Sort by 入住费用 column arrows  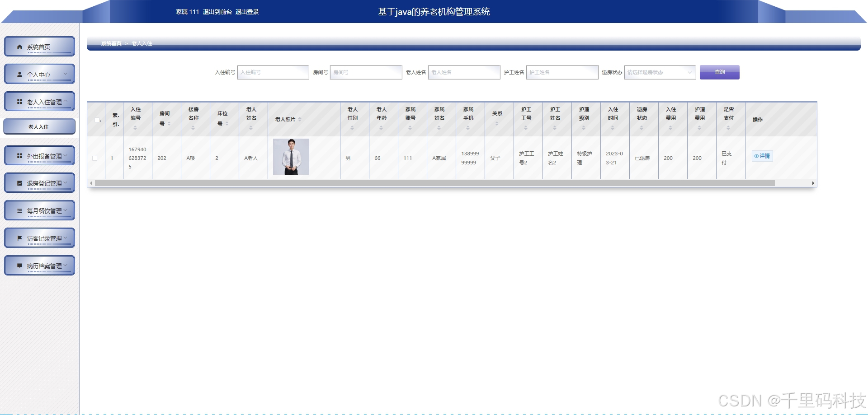point(670,128)
